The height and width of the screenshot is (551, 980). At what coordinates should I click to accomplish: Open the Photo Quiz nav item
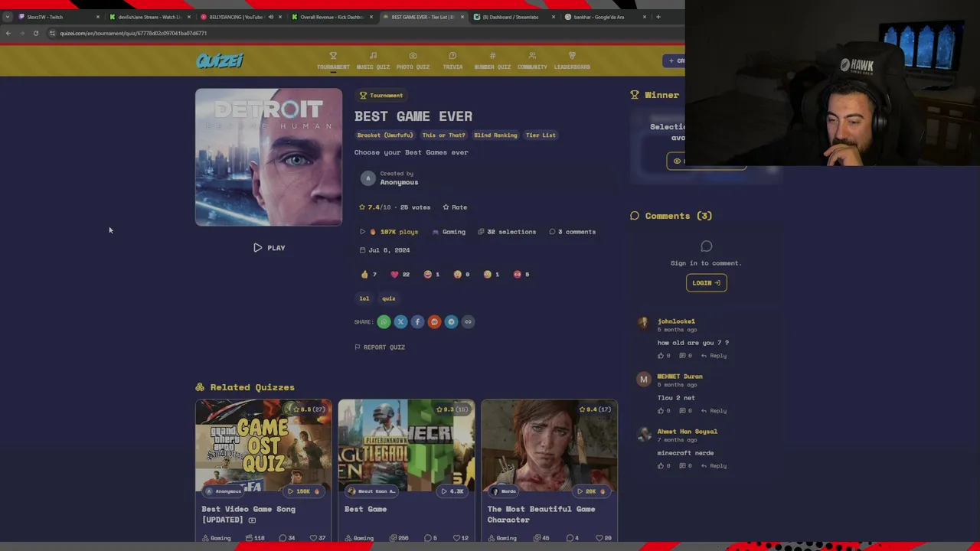click(413, 60)
